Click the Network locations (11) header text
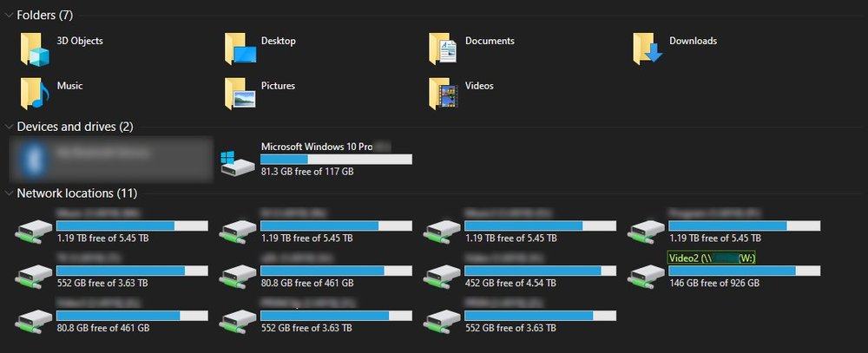 [x=76, y=193]
